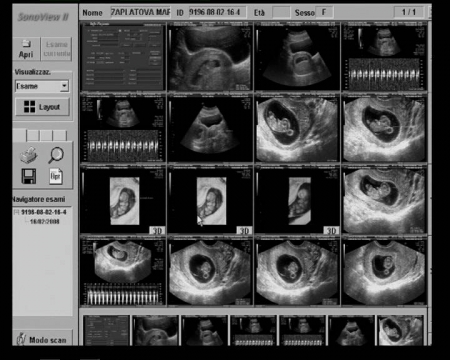Collapse exam tree node 9196-08-02-16-4

16,212
